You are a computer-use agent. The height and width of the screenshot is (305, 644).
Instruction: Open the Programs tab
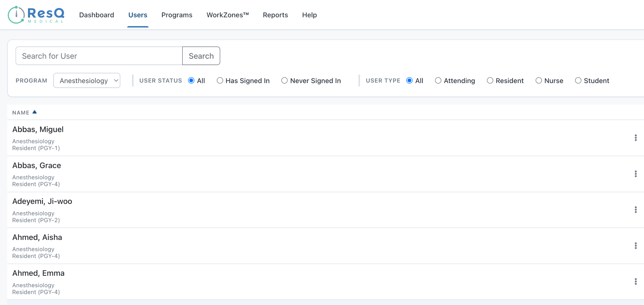(x=177, y=15)
